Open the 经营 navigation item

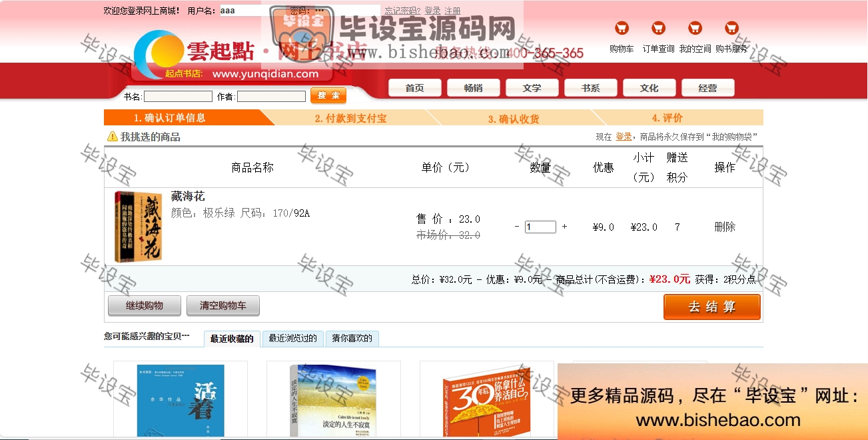(x=708, y=88)
